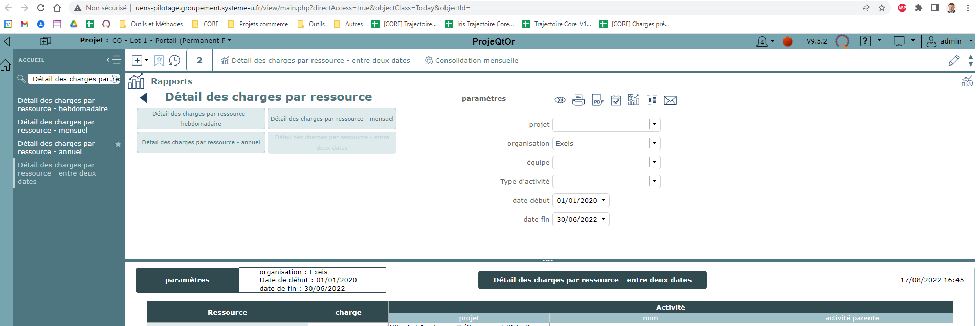
Task: Click the date fin field 30/06/2022
Action: pyautogui.click(x=576, y=219)
